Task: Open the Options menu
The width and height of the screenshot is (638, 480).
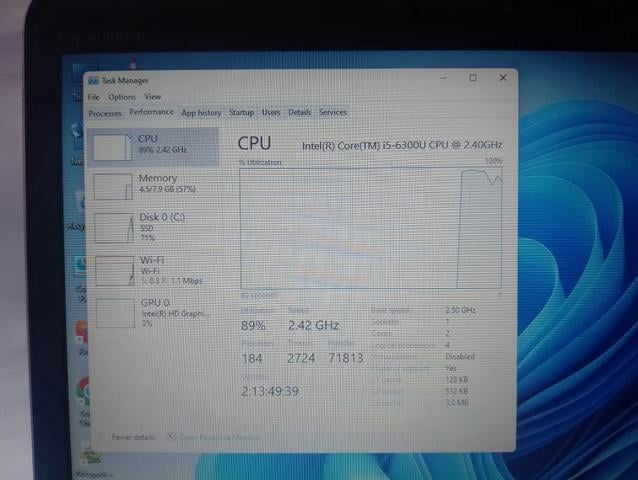Action: 122,97
